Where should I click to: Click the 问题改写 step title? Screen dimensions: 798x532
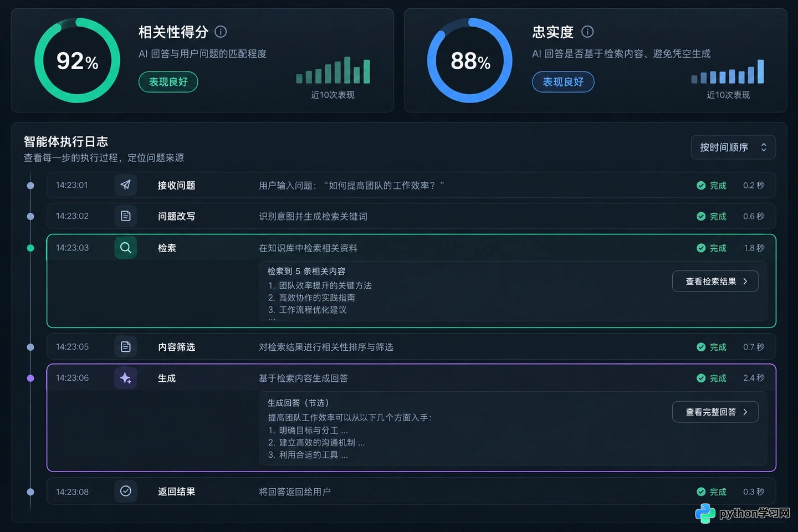point(176,217)
